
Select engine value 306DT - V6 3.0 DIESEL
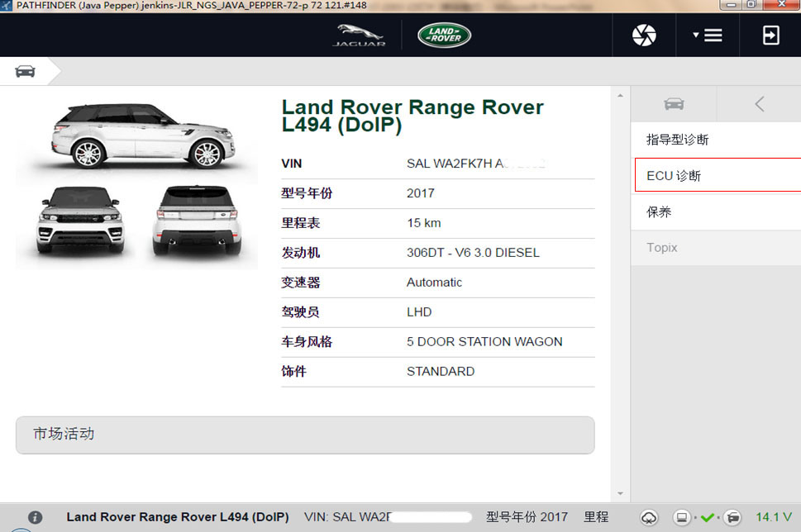[x=473, y=253]
